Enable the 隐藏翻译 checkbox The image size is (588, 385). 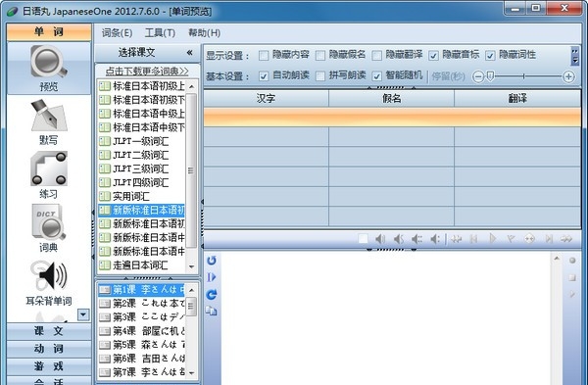click(x=377, y=56)
